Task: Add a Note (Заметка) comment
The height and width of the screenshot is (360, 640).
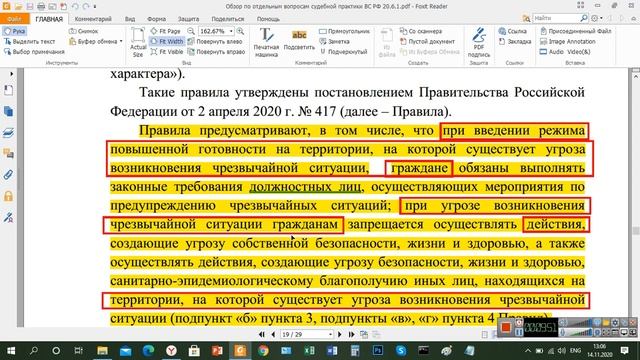Action: [334, 41]
